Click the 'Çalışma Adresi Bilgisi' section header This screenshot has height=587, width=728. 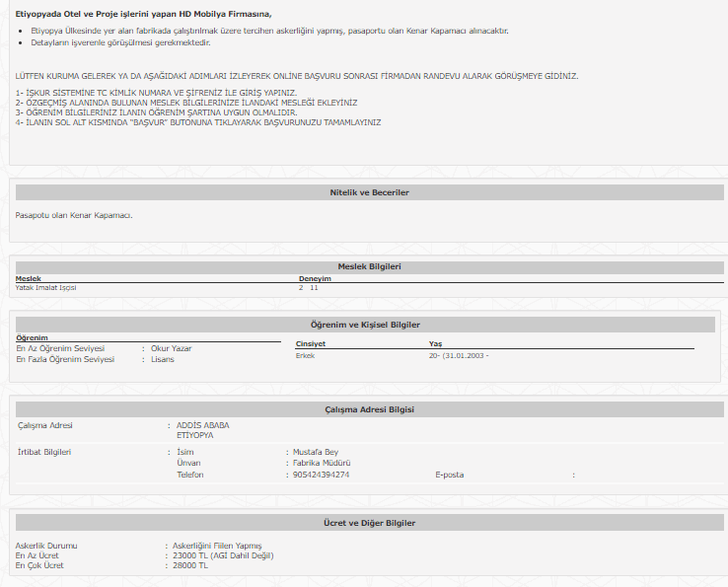point(369,409)
